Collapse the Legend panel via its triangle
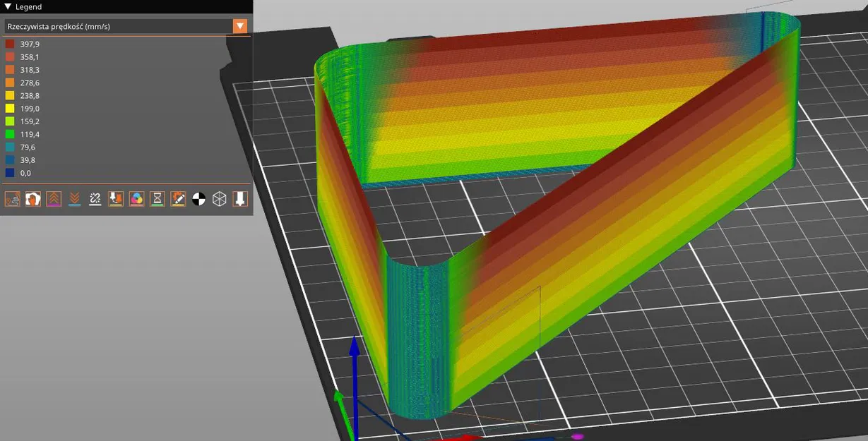868x441 pixels. pyautogui.click(x=7, y=6)
